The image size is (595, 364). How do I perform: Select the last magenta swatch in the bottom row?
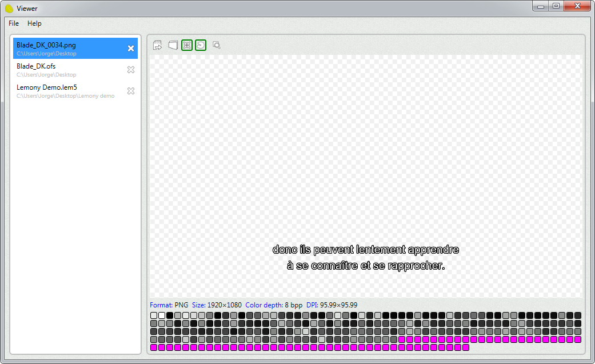[466, 347]
